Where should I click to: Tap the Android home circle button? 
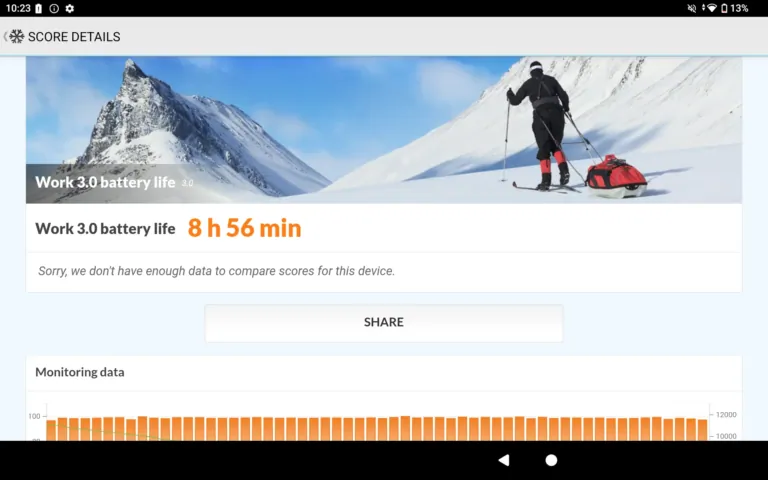click(x=551, y=460)
